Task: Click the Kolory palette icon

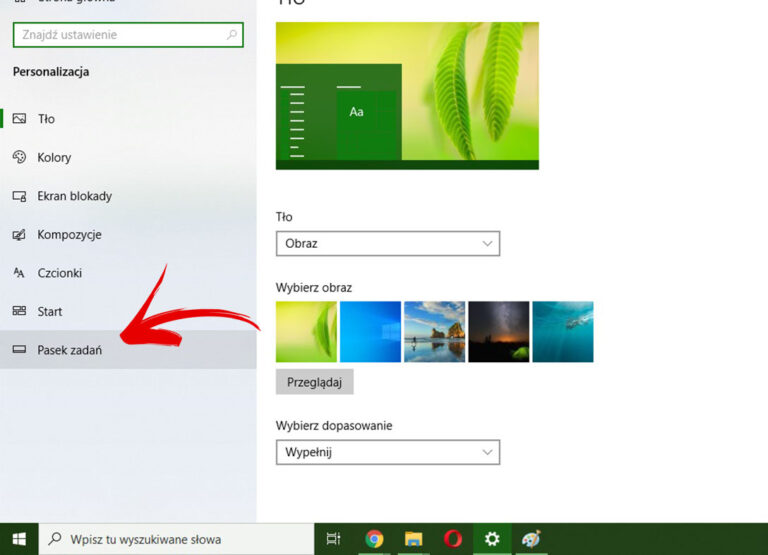Action: 19,157
